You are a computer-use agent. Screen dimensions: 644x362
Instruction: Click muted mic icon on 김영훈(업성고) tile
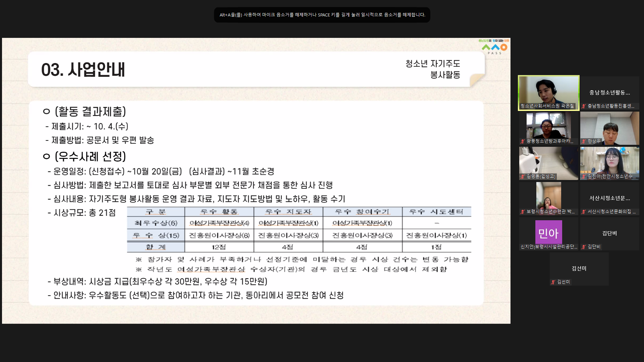point(523,177)
